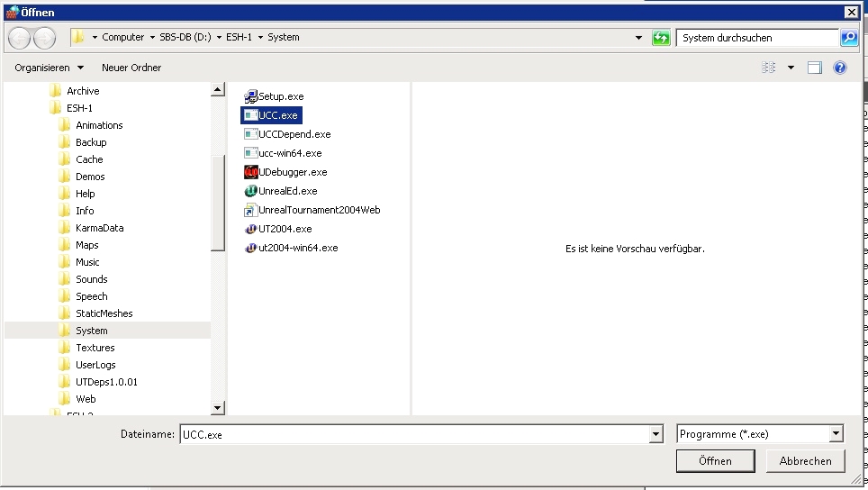Select the UserLogs folder in tree
Viewport: 868px width, 490px height.
(95, 365)
